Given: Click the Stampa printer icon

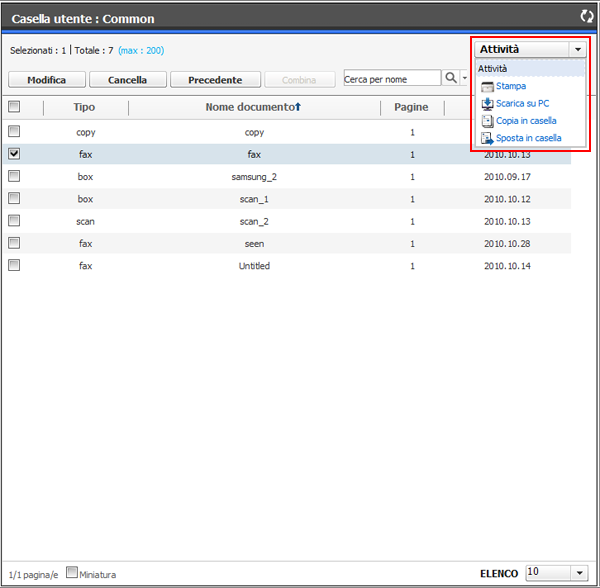Looking at the screenshot, I should pos(487,87).
